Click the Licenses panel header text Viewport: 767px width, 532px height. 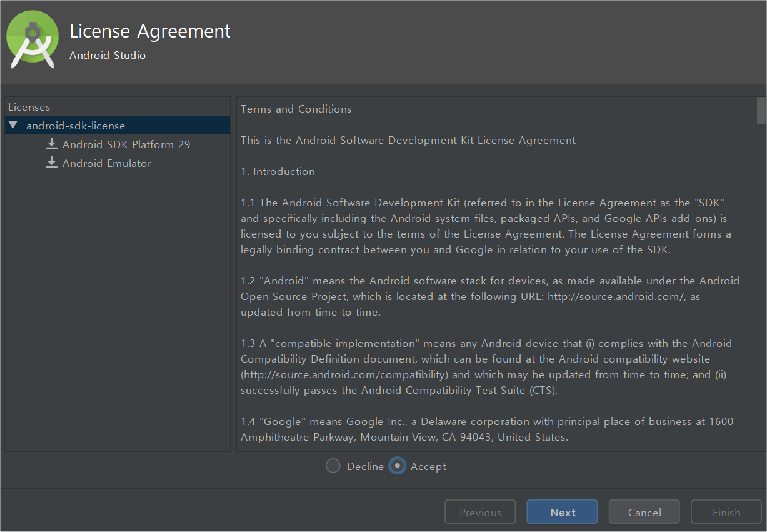click(29, 108)
